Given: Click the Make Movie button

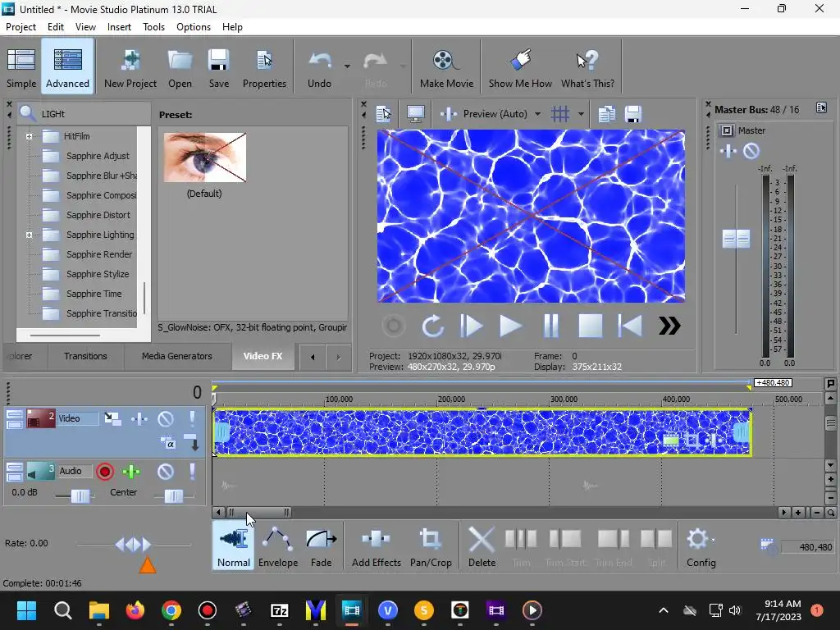Looking at the screenshot, I should click(446, 68).
